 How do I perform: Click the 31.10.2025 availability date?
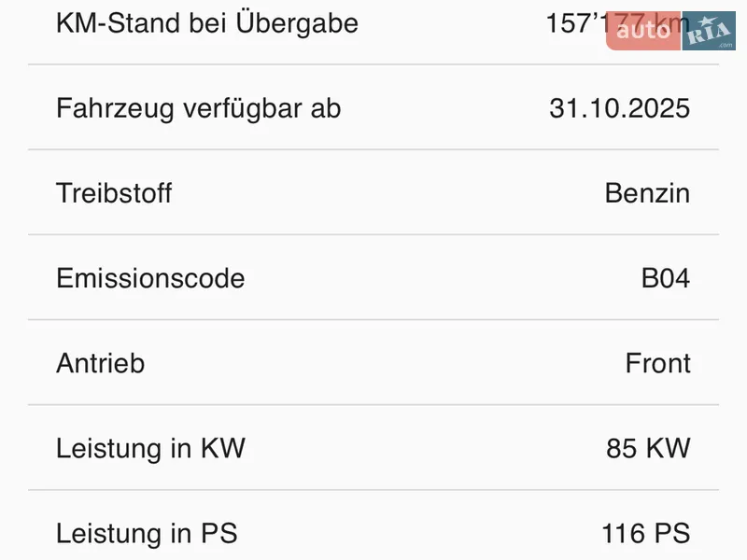point(620,108)
